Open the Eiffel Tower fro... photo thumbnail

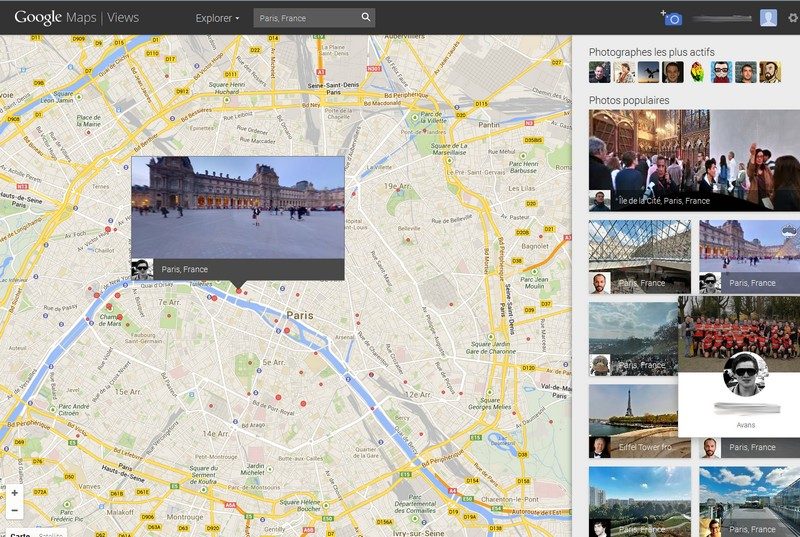pos(633,421)
